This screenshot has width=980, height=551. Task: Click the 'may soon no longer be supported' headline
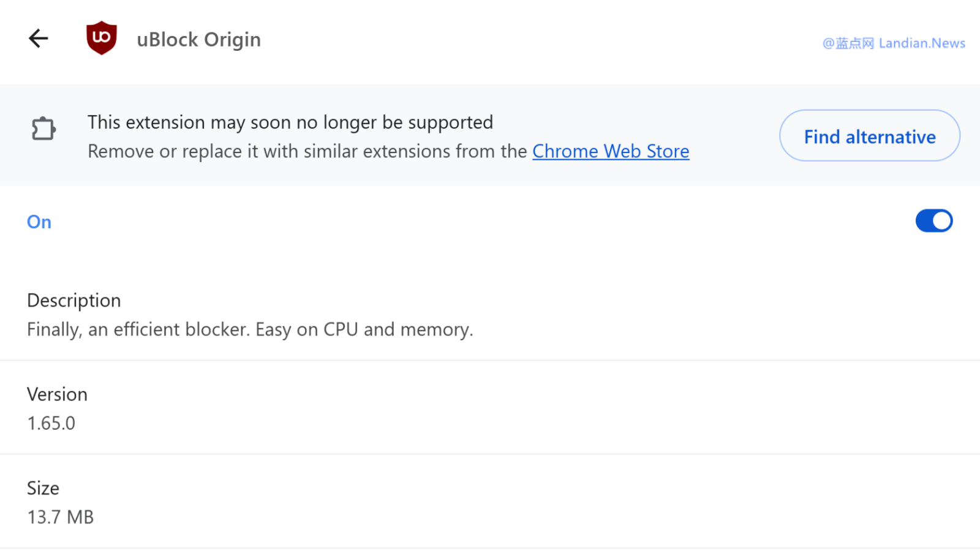290,122
